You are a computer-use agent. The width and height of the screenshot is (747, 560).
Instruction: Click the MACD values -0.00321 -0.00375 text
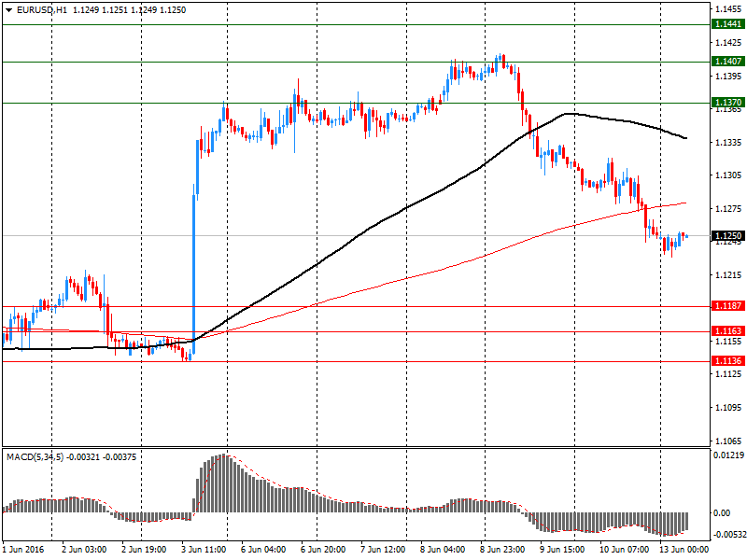102,457
